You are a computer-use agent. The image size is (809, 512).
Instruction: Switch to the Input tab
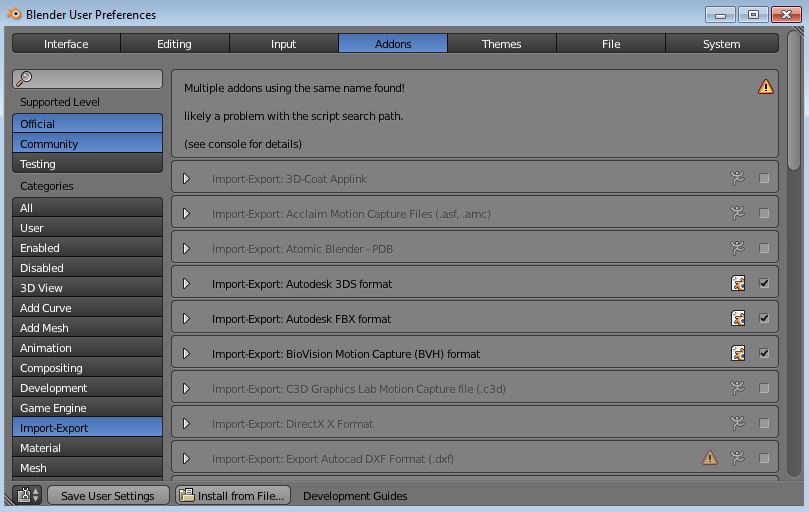(x=284, y=44)
